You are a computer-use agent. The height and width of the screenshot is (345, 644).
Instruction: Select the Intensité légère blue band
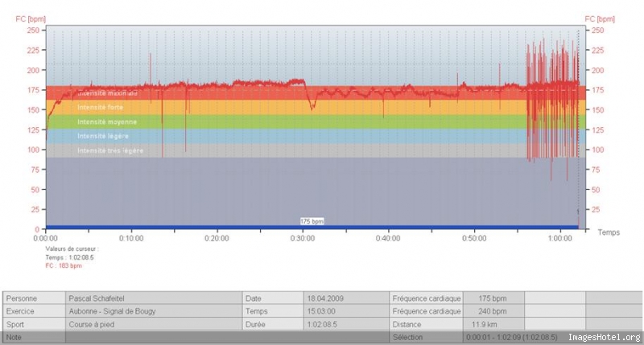coord(316,136)
